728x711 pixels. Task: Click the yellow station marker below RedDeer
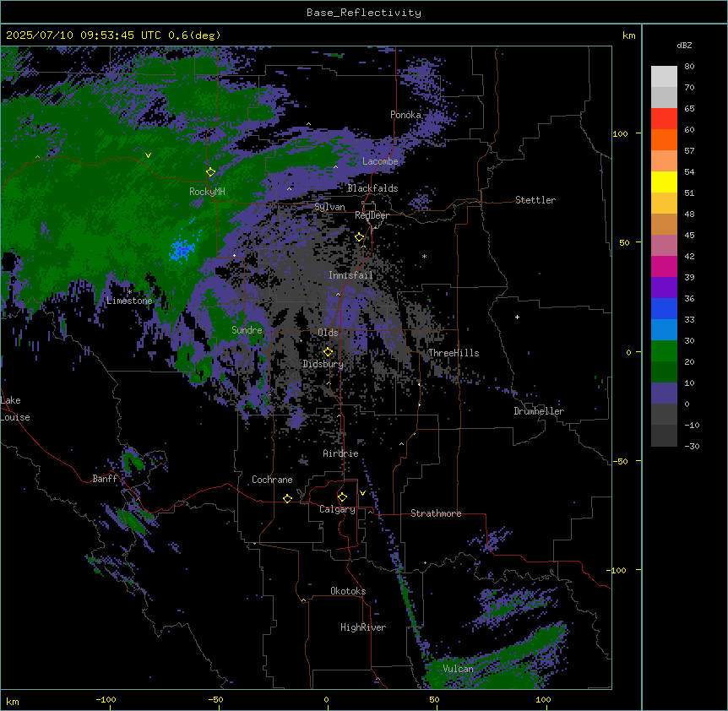tap(360, 237)
